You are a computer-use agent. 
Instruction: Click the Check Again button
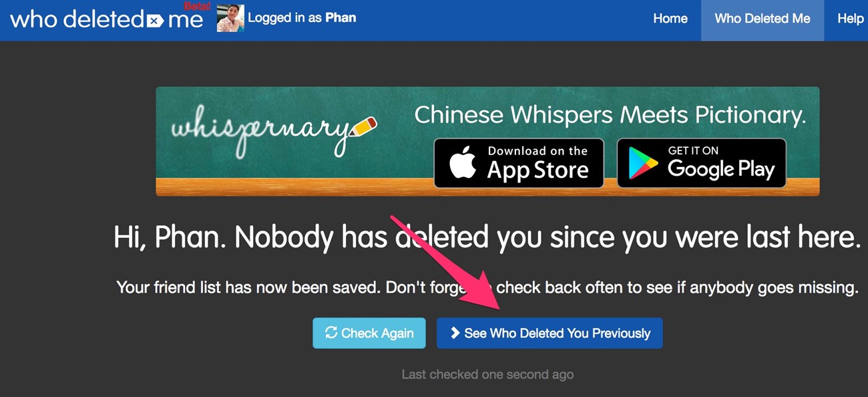(369, 333)
